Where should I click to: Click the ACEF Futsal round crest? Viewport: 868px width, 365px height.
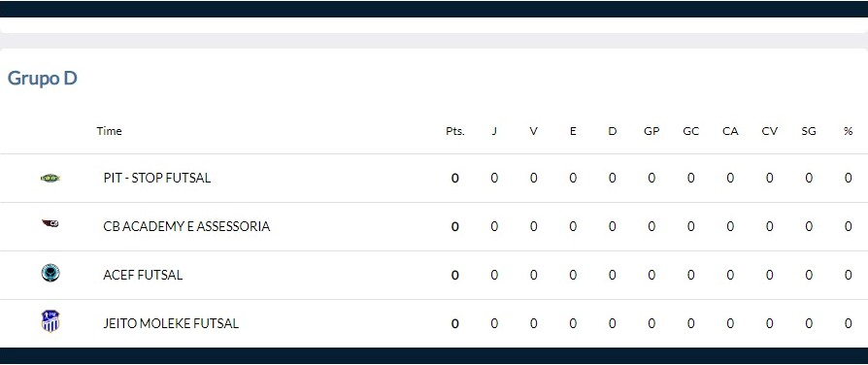coord(50,273)
